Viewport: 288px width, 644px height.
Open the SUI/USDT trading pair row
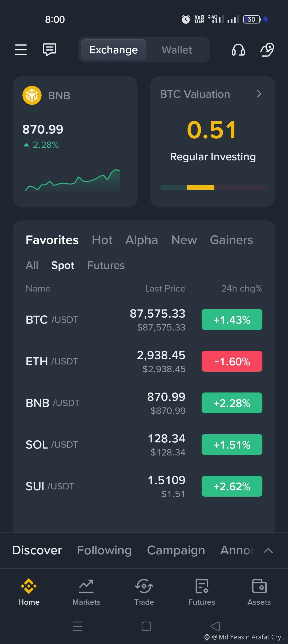[144, 486]
